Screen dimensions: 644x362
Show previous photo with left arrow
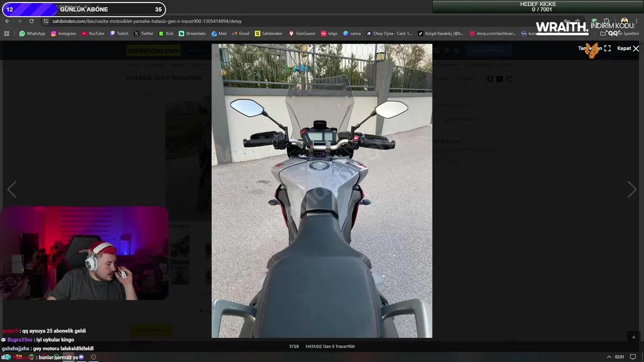12,190
